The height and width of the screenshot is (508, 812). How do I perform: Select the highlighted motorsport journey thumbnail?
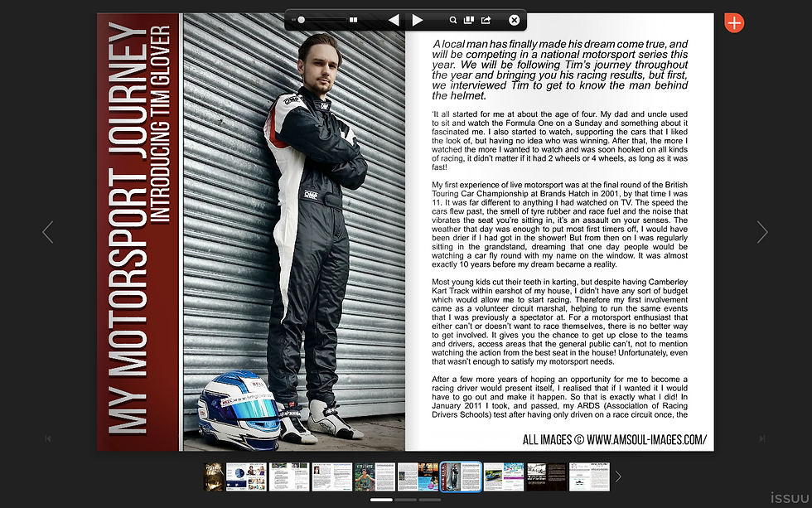click(461, 477)
